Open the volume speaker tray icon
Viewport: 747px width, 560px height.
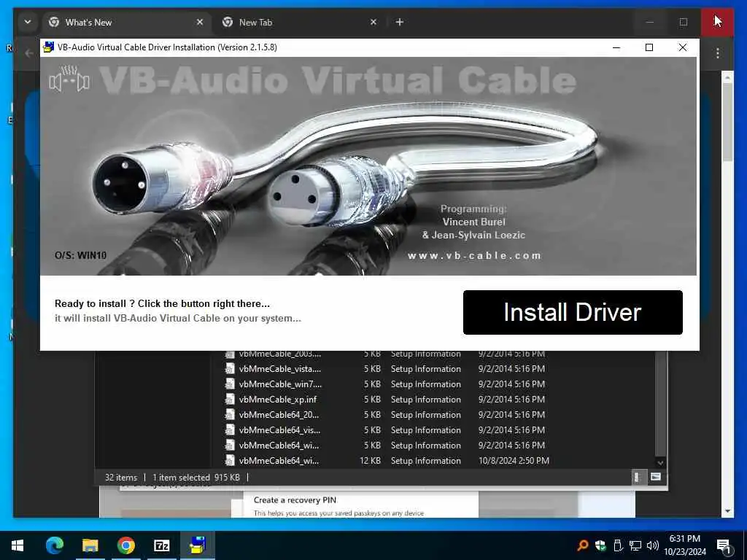(653, 545)
